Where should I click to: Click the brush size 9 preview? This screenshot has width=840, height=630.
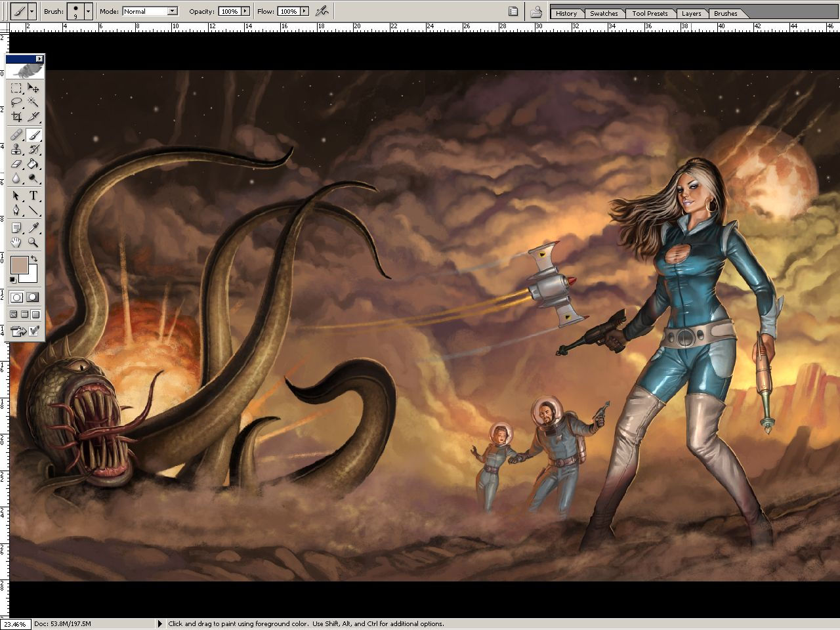[x=75, y=11]
